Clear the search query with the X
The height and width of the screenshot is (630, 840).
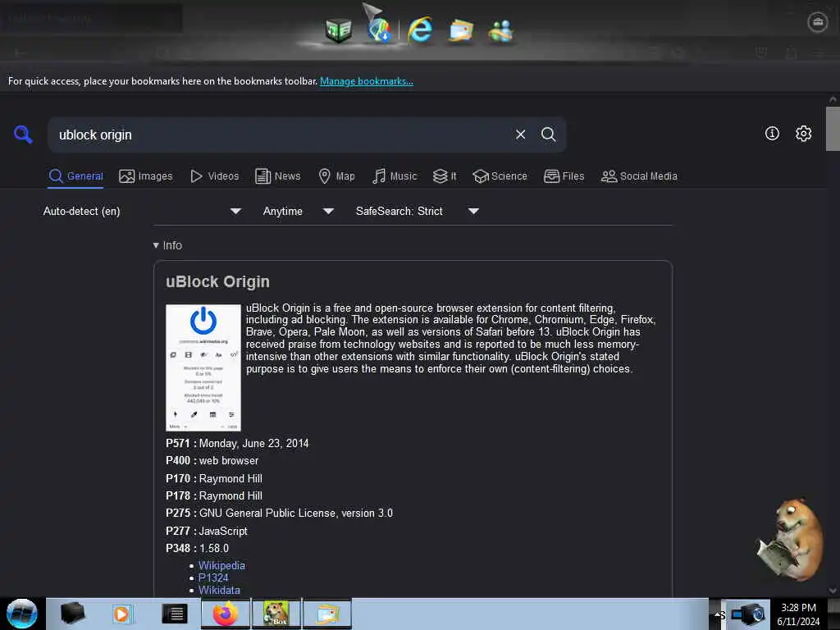click(520, 135)
